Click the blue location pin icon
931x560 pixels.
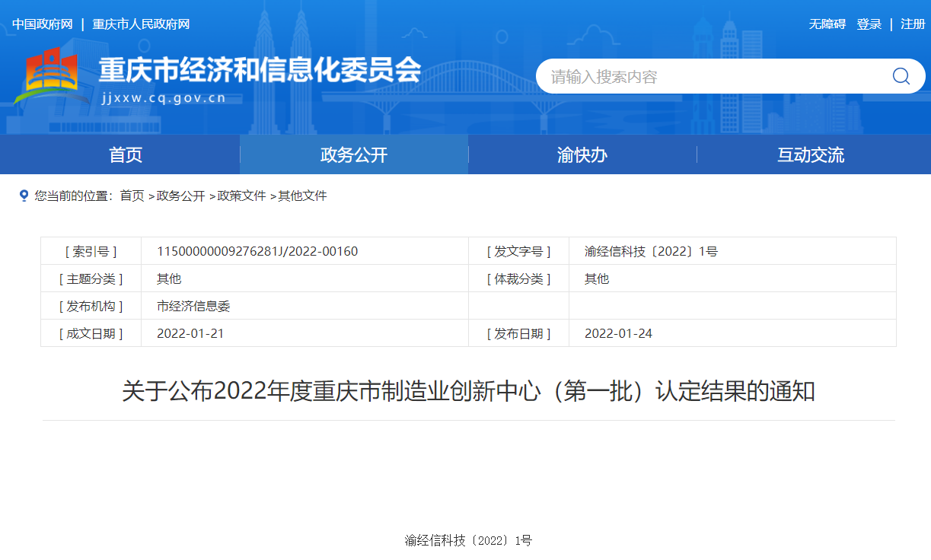click(x=24, y=196)
